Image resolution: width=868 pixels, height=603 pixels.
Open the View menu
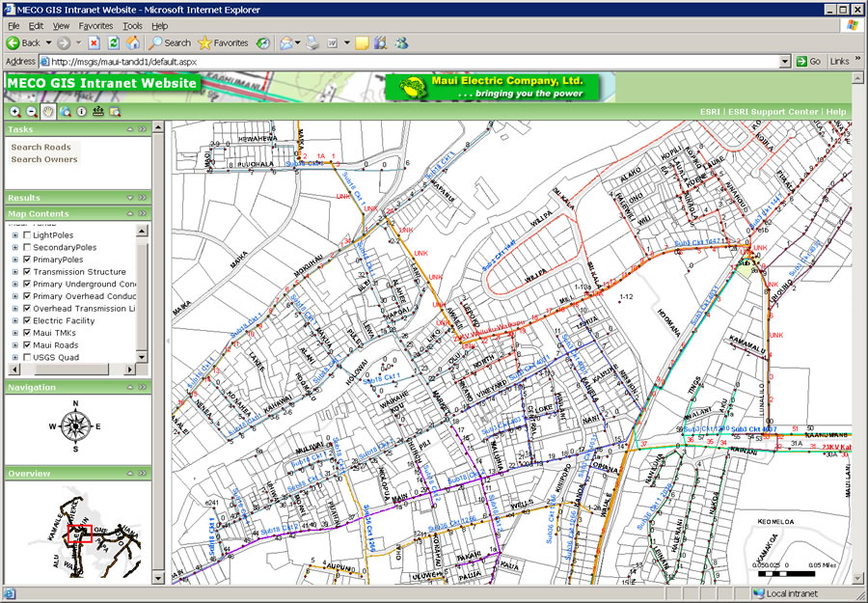[61, 26]
